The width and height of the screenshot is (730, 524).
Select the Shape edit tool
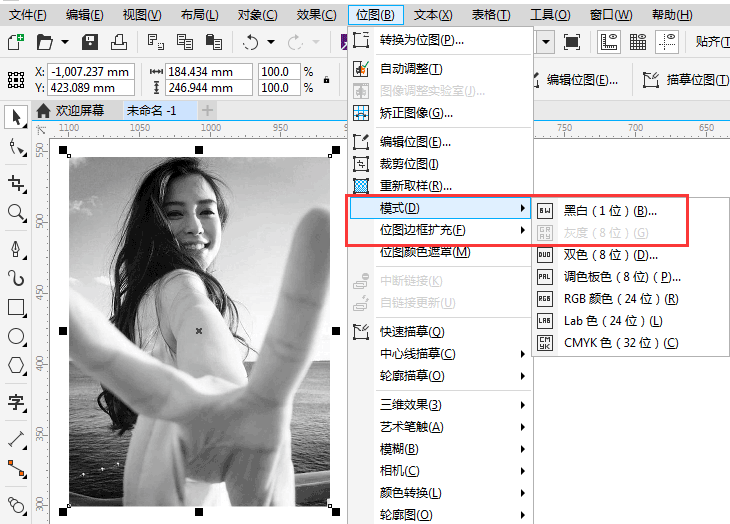coord(17,148)
